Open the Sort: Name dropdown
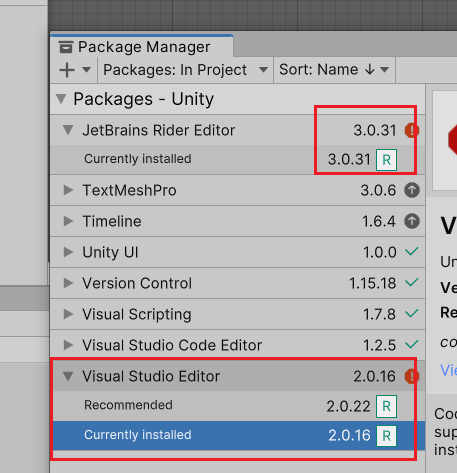457x473 pixels. [x=334, y=70]
